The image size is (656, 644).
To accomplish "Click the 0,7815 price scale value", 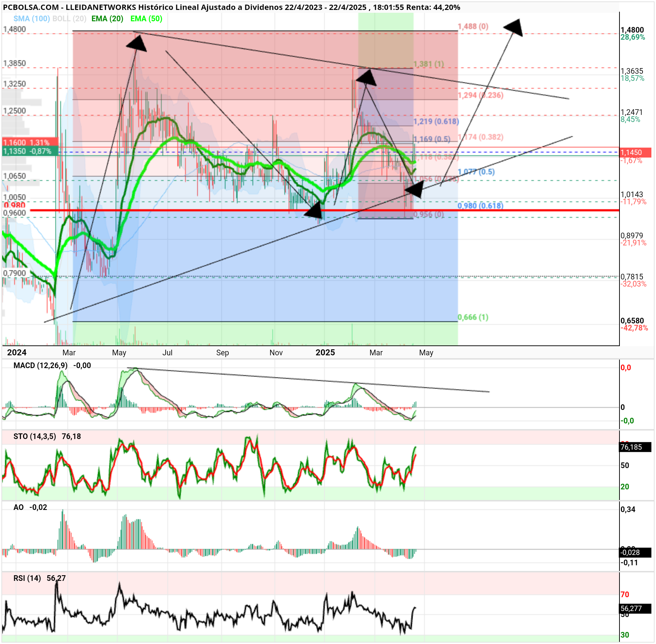I will click(632, 277).
